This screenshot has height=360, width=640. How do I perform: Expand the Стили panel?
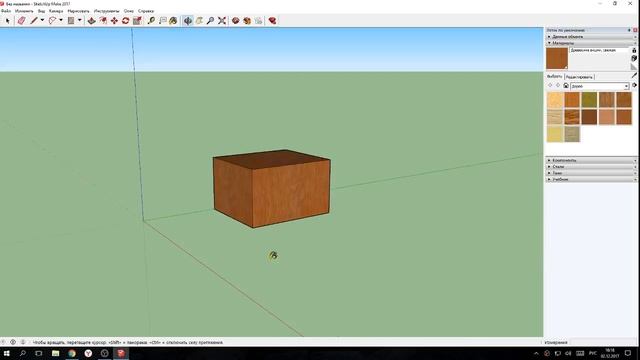pyautogui.click(x=591, y=167)
